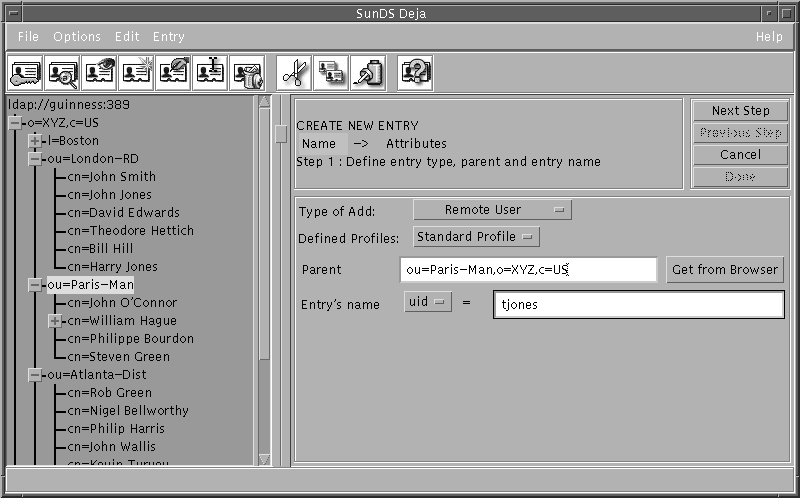Screen dimensions: 800x498
Task: Click in the Parent text field
Action: click(x=529, y=269)
